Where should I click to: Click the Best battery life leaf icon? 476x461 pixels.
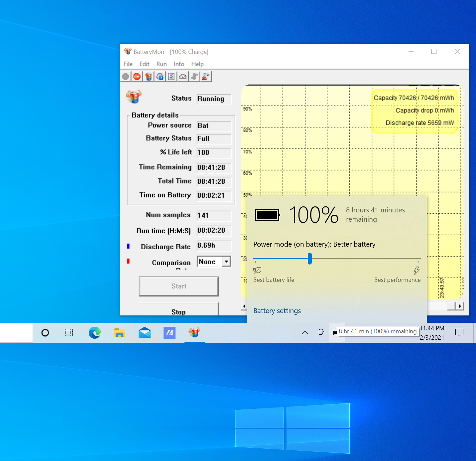[x=257, y=271]
